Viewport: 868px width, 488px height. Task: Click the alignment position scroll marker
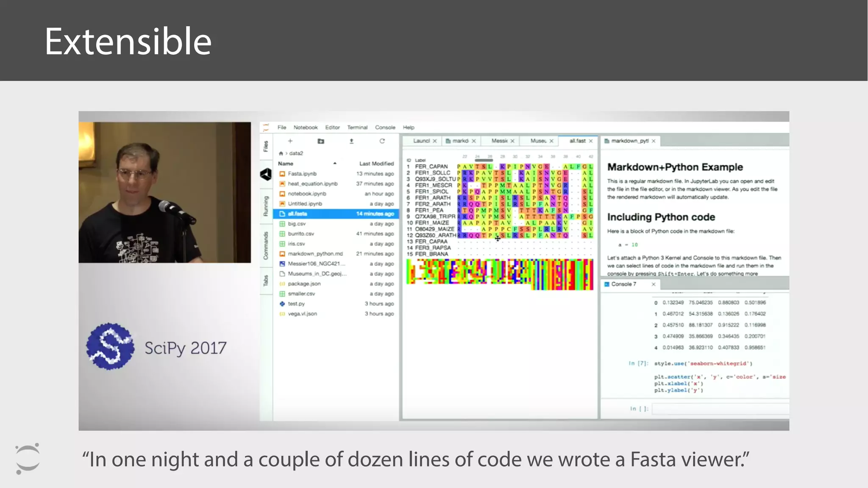484,160
